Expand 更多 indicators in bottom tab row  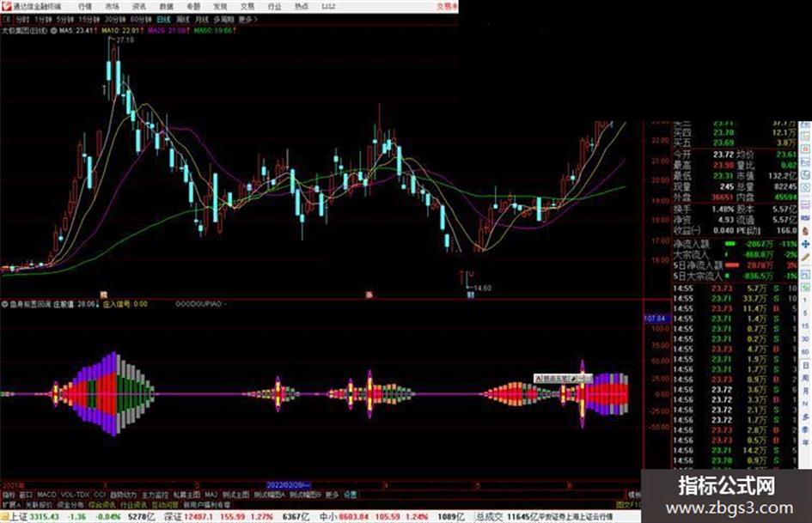pyautogui.click(x=332, y=495)
